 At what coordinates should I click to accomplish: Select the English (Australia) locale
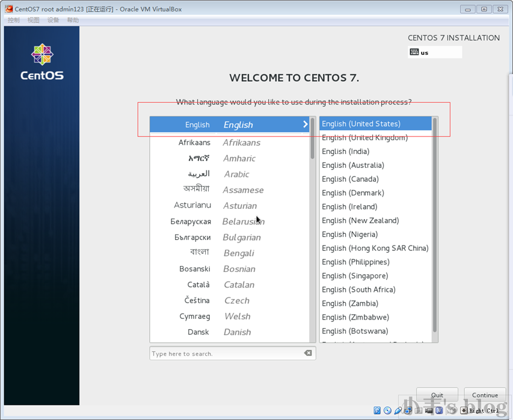376,165
